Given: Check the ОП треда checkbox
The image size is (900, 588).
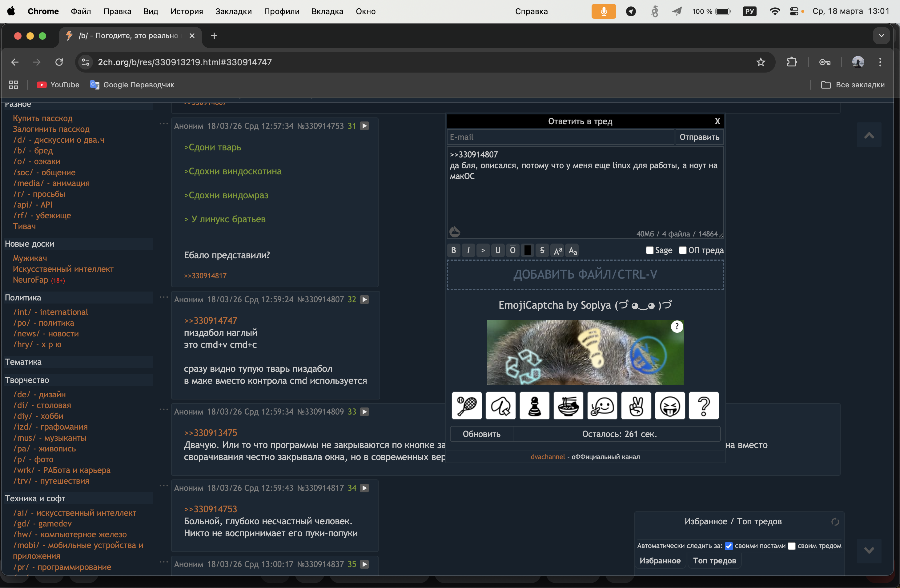Looking at the screenshot, I should 682,251.
